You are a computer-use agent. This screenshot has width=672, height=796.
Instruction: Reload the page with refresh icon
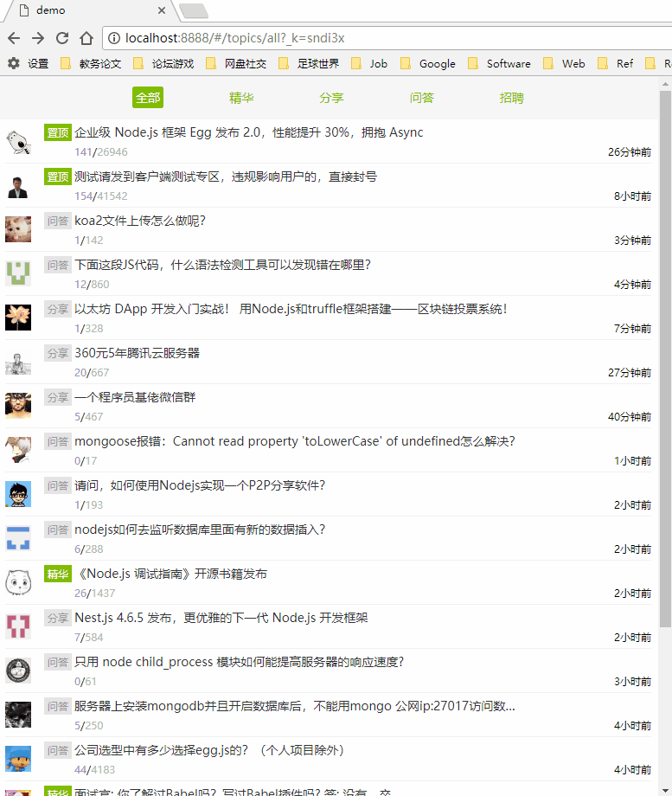point(62,38)
